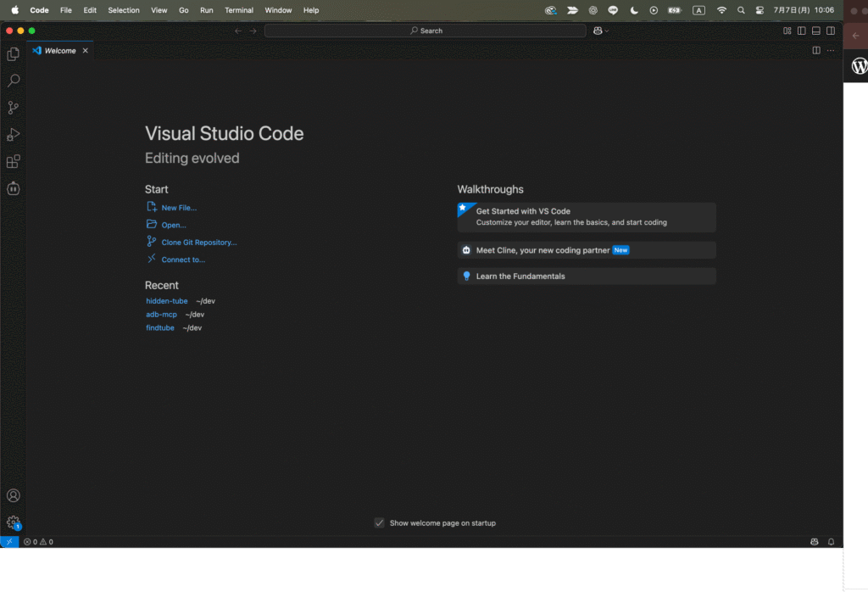
Task: Open recent folder hidden-tube
Action: pyautogui.click(x=167, y=301)
